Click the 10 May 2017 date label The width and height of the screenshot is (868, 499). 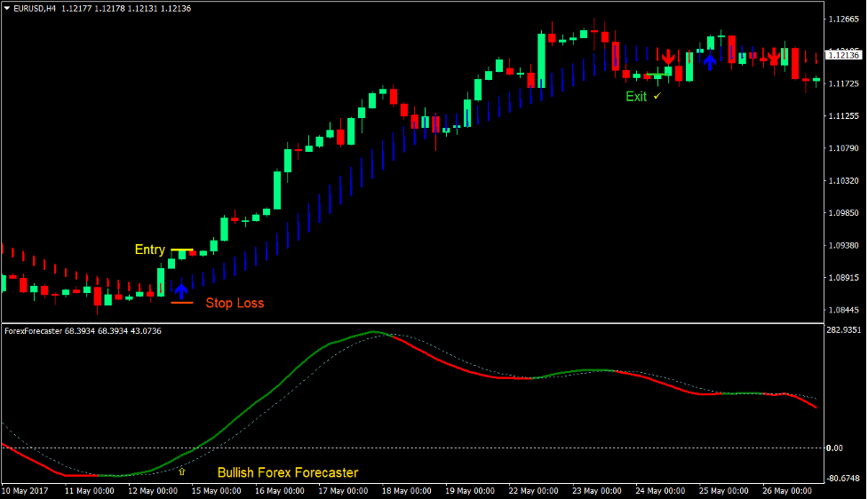click(25, 491)
